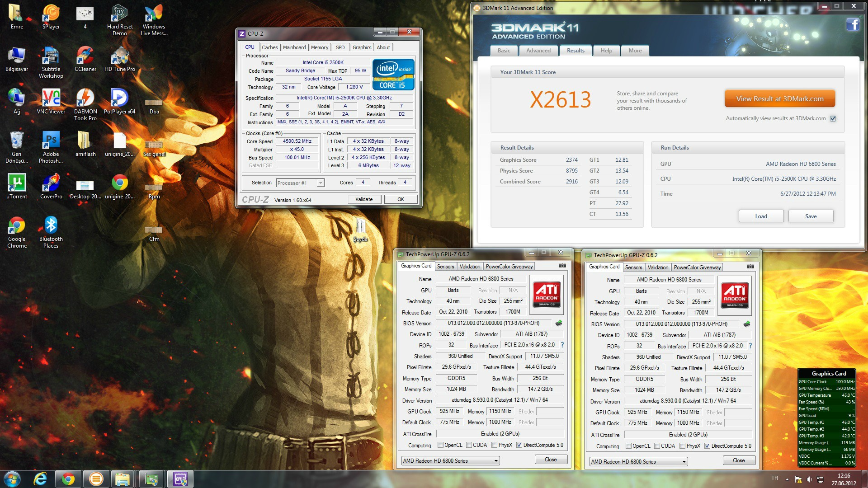
Task: Toggle DirectCompute 5.0 checkbox in left GPU-Z
Action: 519,445
